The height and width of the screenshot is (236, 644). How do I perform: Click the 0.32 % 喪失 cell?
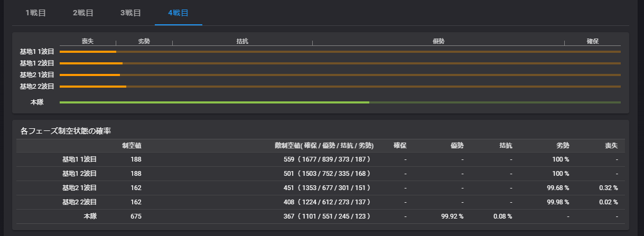point(608,187)
